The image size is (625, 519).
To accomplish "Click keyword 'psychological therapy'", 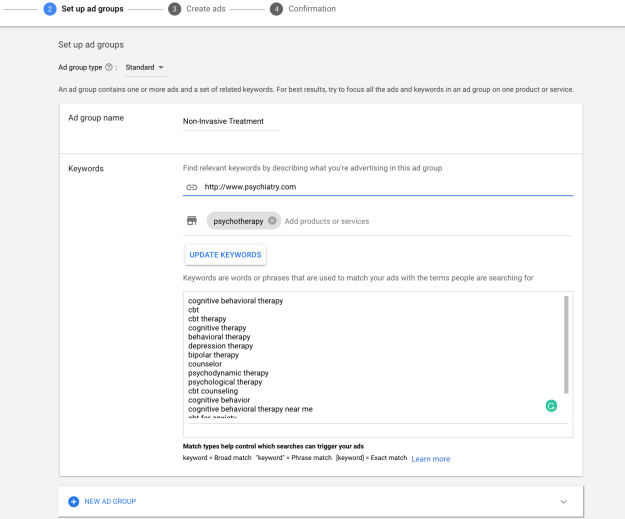I will (225, 382).
